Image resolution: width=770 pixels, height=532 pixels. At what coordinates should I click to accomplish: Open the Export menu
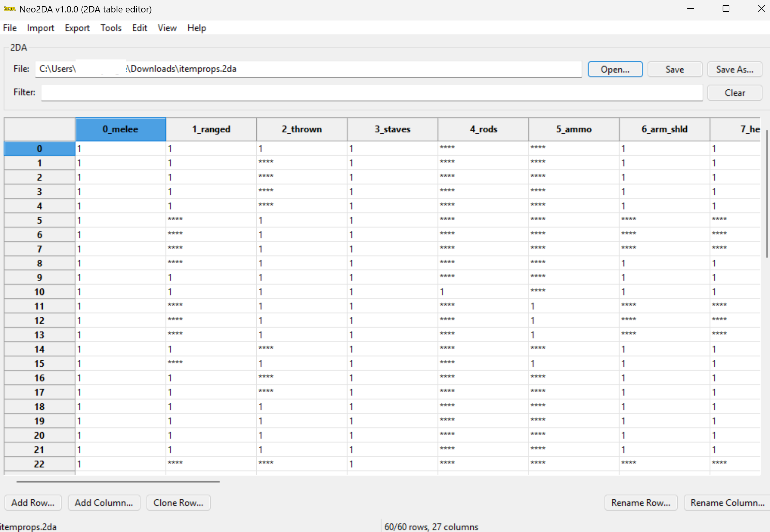[77, 28]
